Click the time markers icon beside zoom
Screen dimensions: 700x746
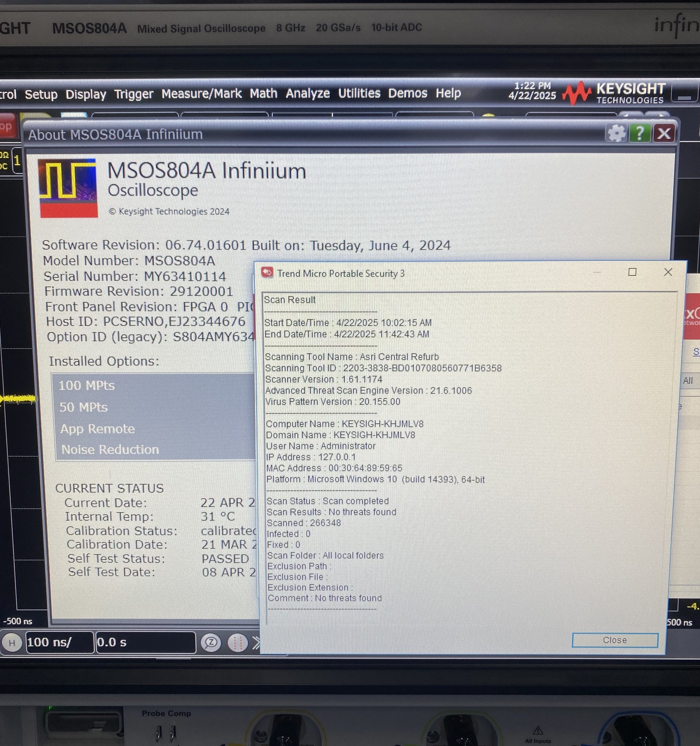tap(237, 643)
